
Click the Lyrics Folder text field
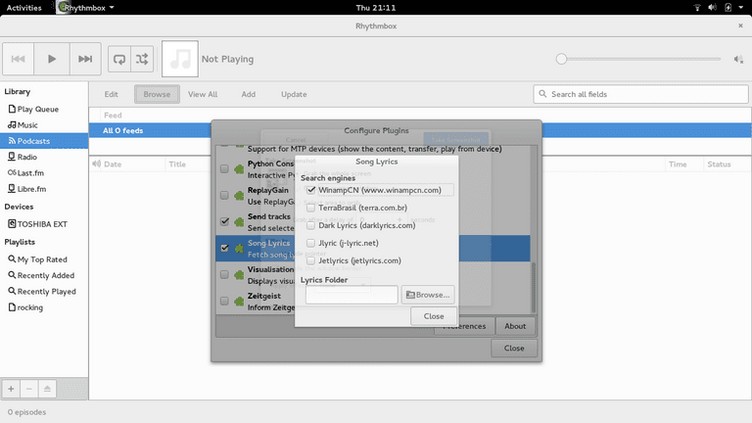(352, 294)
